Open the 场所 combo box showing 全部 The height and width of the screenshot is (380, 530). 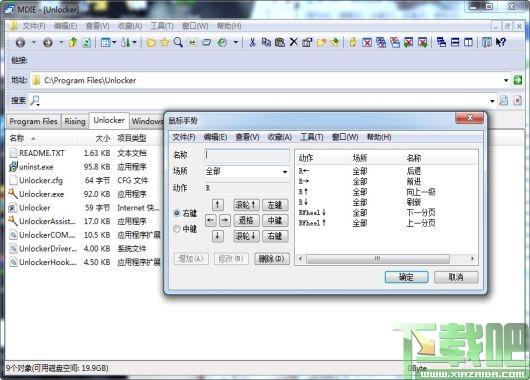[x=247, y=171]
